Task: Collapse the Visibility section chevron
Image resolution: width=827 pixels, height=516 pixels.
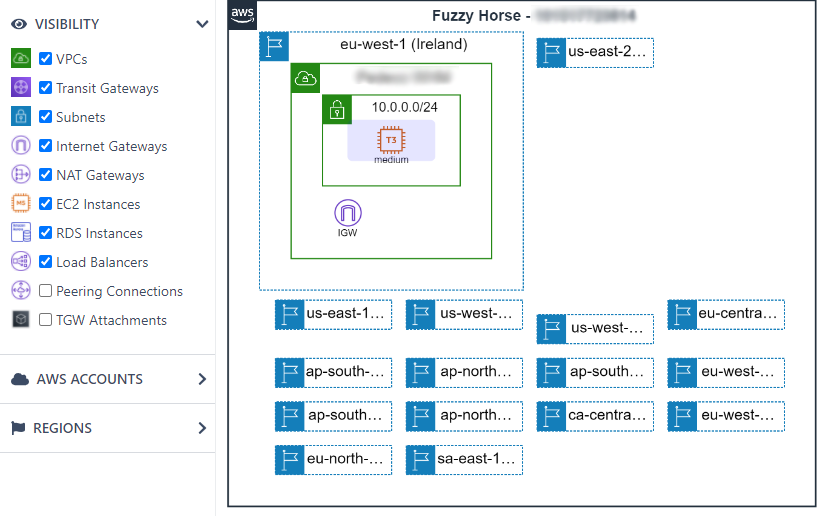Action: [x=202, y=24]
